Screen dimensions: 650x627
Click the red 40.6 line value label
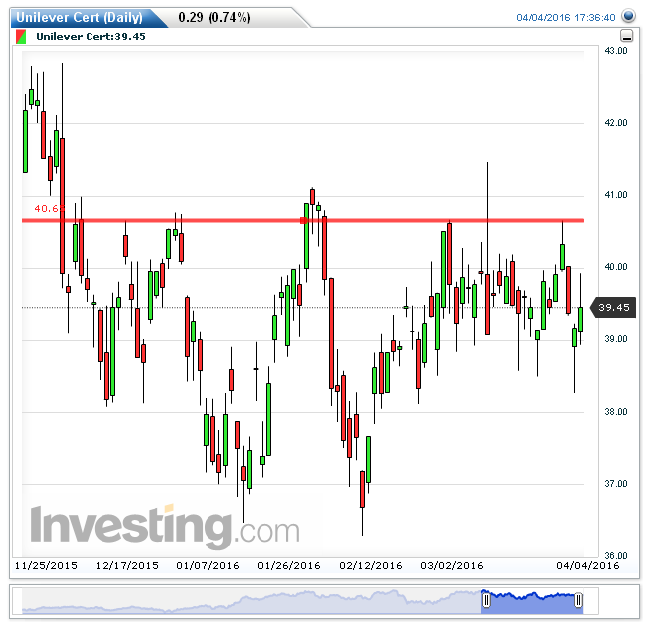49,208
